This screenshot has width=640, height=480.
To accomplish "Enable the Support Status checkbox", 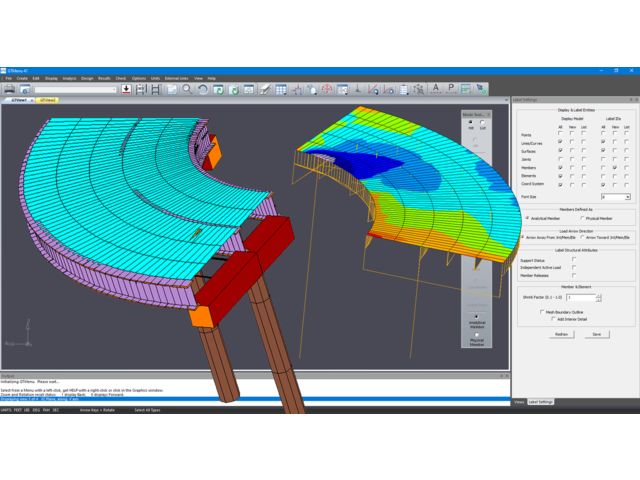I will click(573, 259).
